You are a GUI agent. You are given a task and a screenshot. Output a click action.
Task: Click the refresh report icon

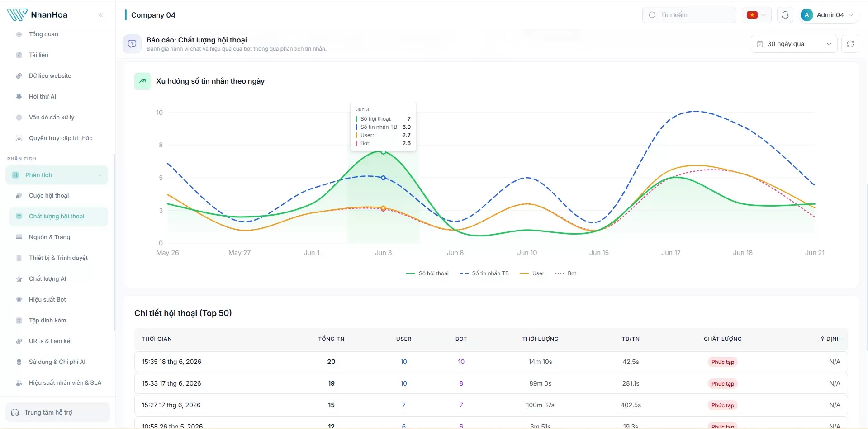click(850, 44)
